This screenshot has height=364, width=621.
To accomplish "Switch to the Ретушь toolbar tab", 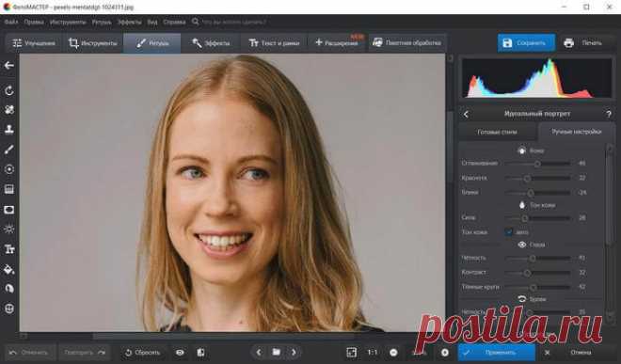I will (152, 43).
